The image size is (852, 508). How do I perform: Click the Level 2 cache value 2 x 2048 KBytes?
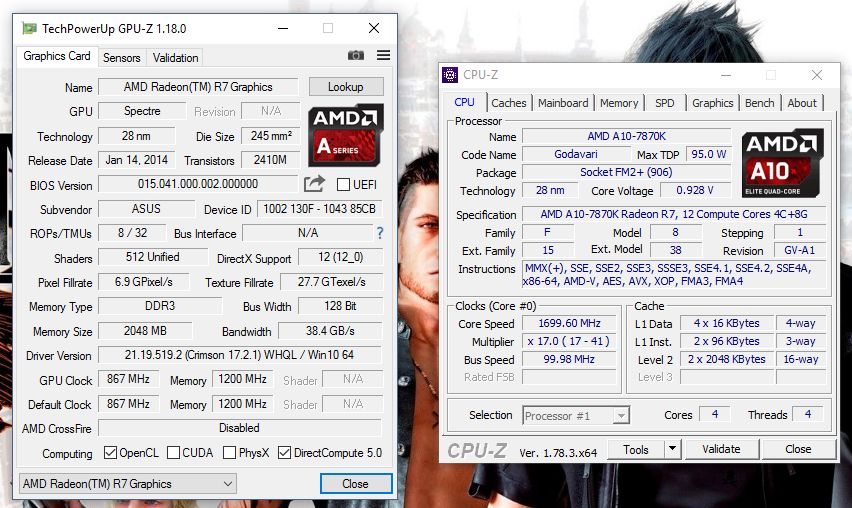click(x=726, y=359)
